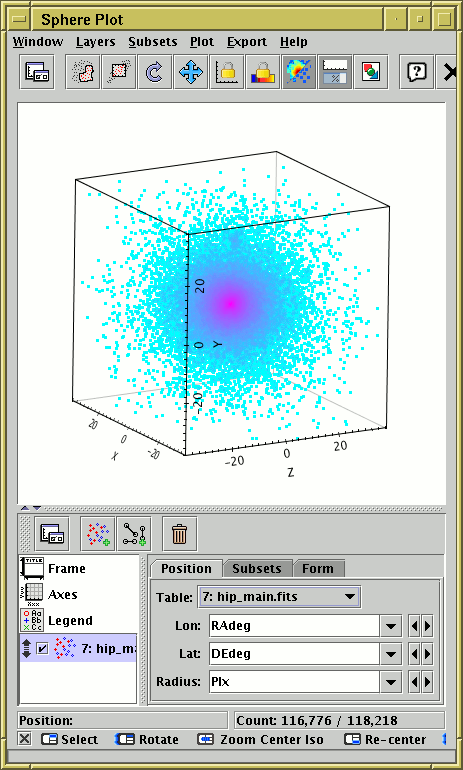Toggle the show progress bar icon
463x770 pixels.
coord(335,72)
